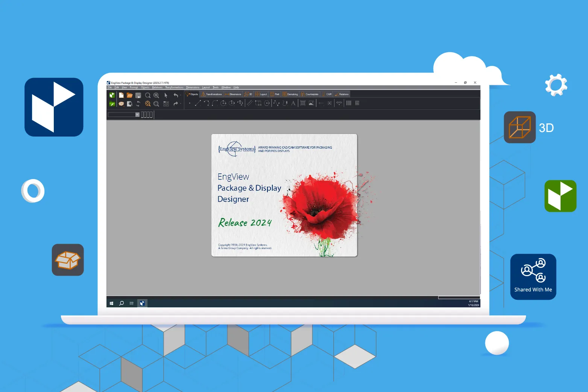Open the Objects menu
Screen dimensions: 588x392
click(145, 87)
